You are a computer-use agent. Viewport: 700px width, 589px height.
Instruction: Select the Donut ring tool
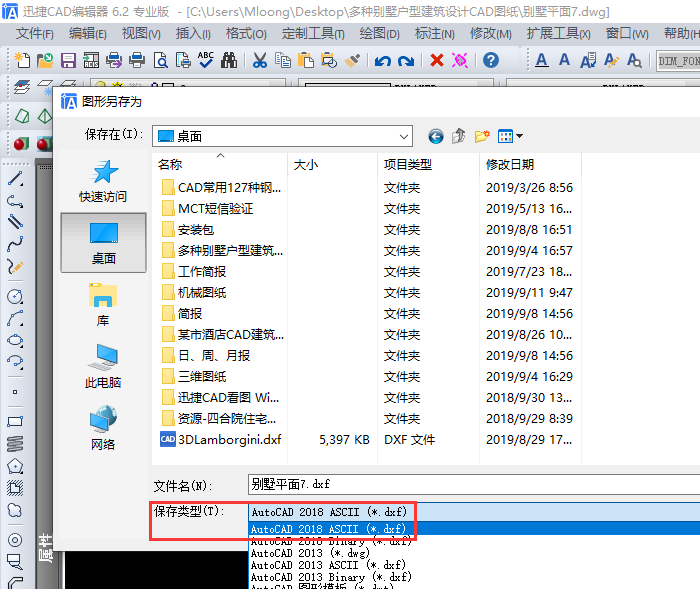(15, 540)
